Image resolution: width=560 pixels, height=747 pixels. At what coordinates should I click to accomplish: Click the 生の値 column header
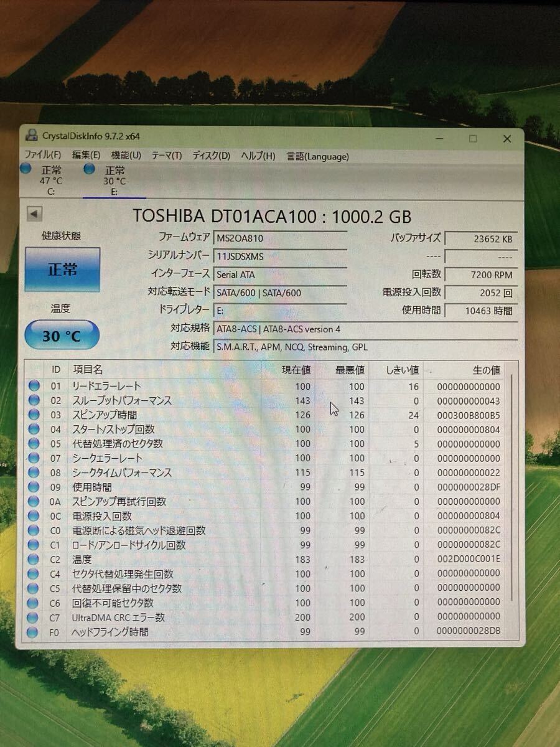[x=486, y=370]
